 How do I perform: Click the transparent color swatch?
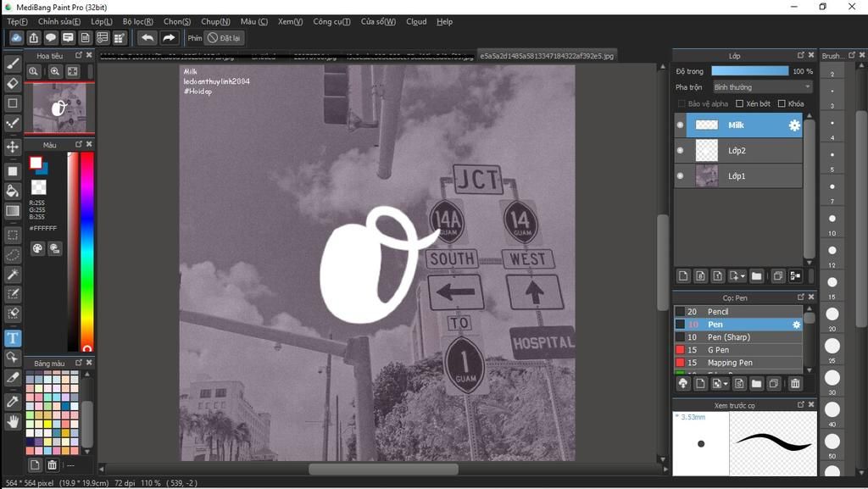[38, 187]
